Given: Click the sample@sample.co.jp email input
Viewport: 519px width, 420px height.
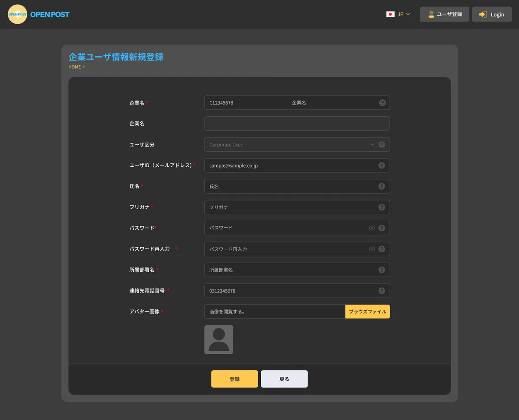Looking at the screenshot, I should click(x=297, y=165).
